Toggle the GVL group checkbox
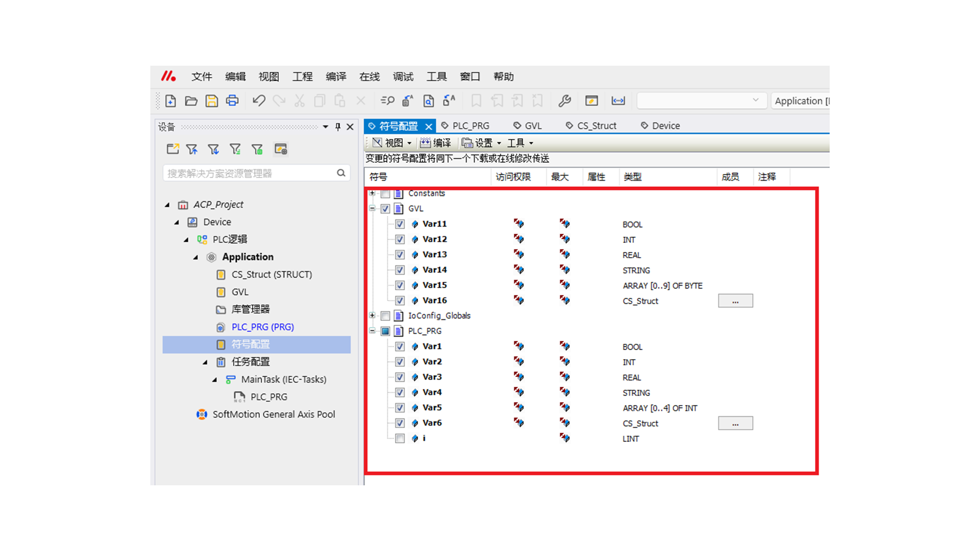Image resolution: width=980 pixels, height=551 pixels. [385, 209]
